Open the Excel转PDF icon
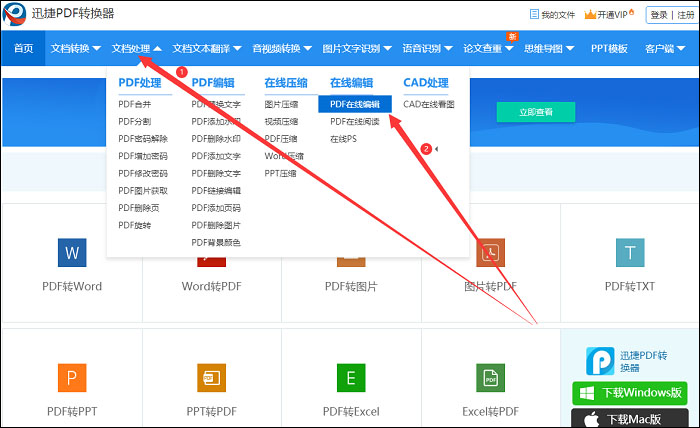This screenshot has height=428, width=700. click(x=491, y=378)
